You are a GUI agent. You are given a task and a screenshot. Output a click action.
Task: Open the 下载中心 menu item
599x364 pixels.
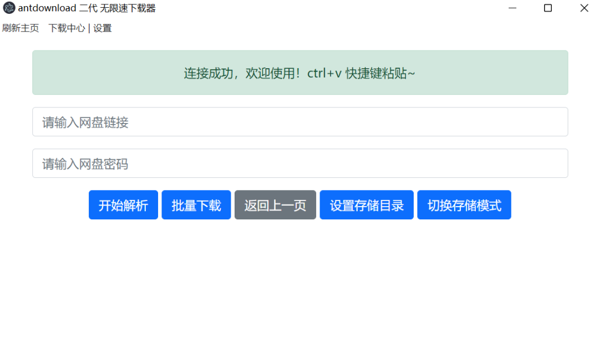[67, 28]
